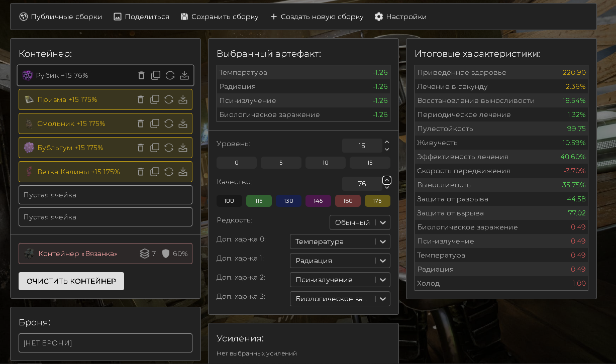Screen dimensions: 616x364
Task: Save the Бубльгум artifact using download icon
Action: [183, 148]
